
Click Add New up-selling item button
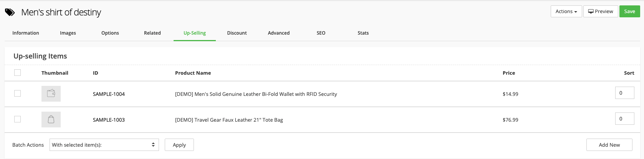[609, 145]
